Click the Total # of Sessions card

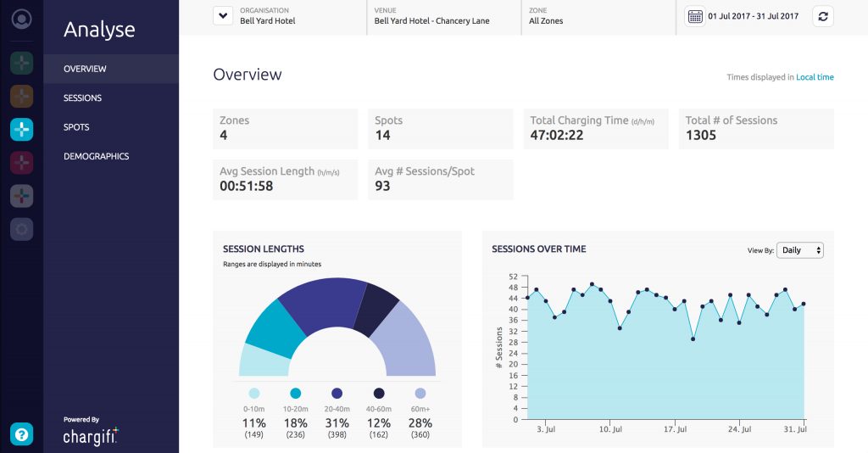(756, 128)
